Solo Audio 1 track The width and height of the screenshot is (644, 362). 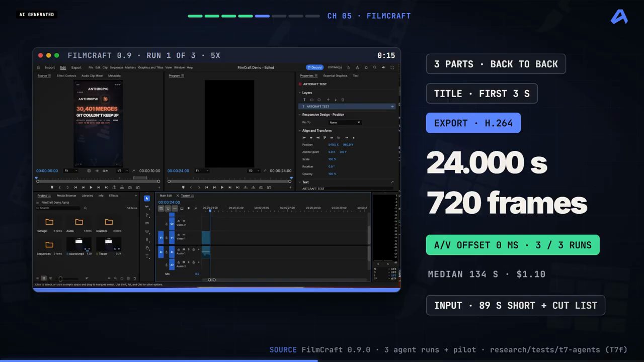pyautogui.click(x=189, y=249)
